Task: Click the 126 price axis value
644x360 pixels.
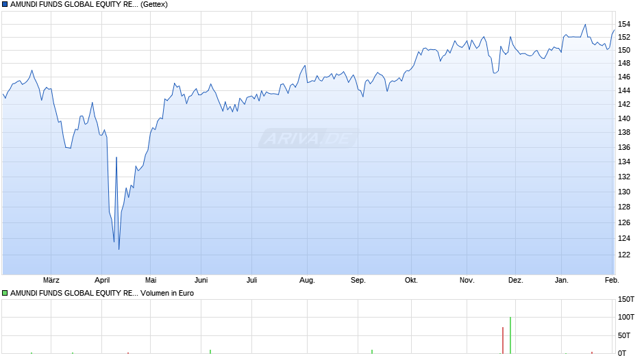Action: coord(624,222)
